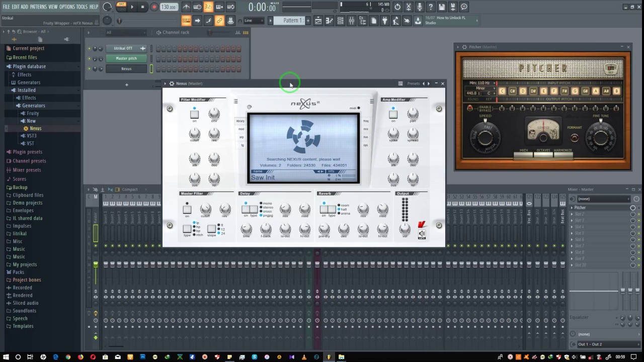Screen dimensions: 644x362
Task: Click the undo history icon top right
Action: (397, 7)
